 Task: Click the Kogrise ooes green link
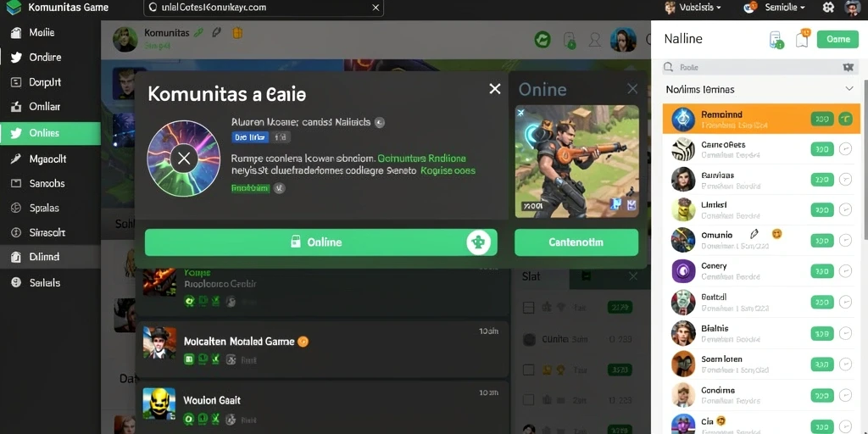pos(448,171)
